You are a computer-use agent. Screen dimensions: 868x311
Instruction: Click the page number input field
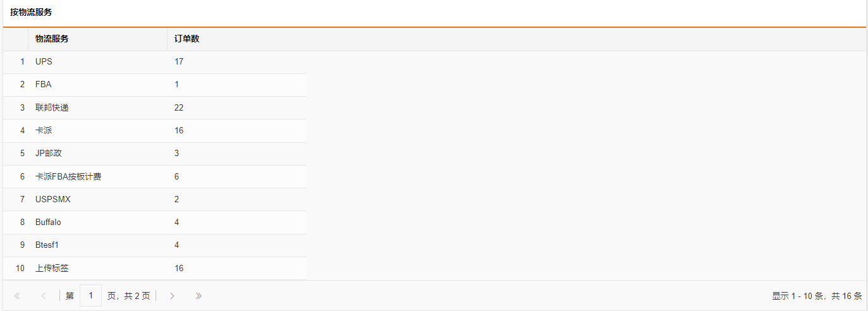point(91,295)
